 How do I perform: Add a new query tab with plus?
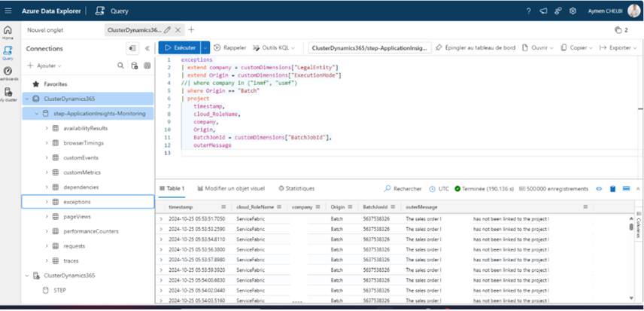pyautogui.click(x=191, y=30)
